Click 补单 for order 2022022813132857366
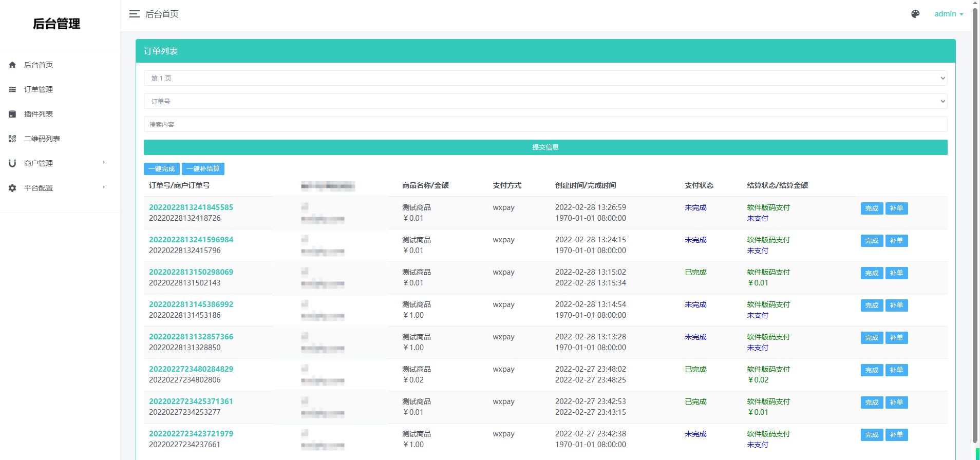980x460 pixels. pyautogui.click(x=896, y=338)
